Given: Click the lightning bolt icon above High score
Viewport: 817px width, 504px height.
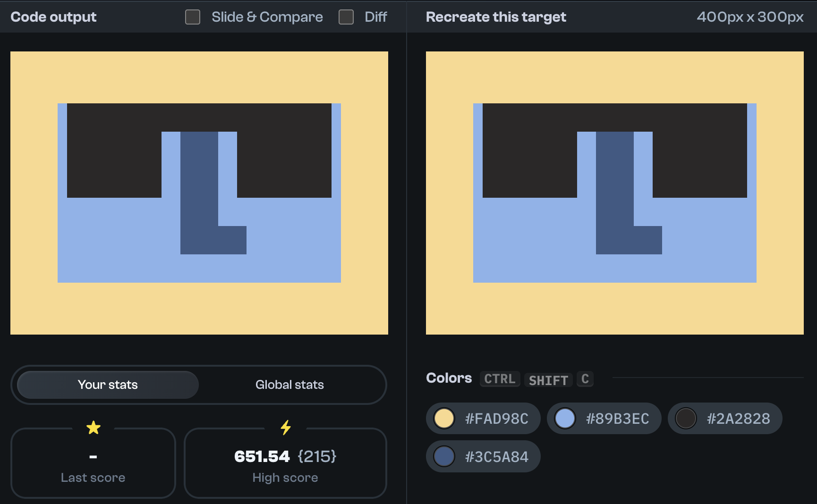Looking at the screenshot, I should click(285, 428).
